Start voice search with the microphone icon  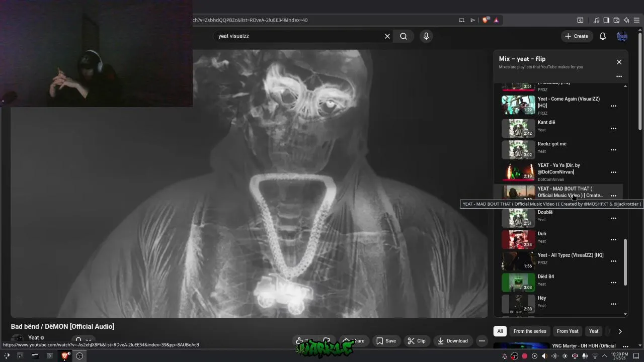(x=426, y=36)
